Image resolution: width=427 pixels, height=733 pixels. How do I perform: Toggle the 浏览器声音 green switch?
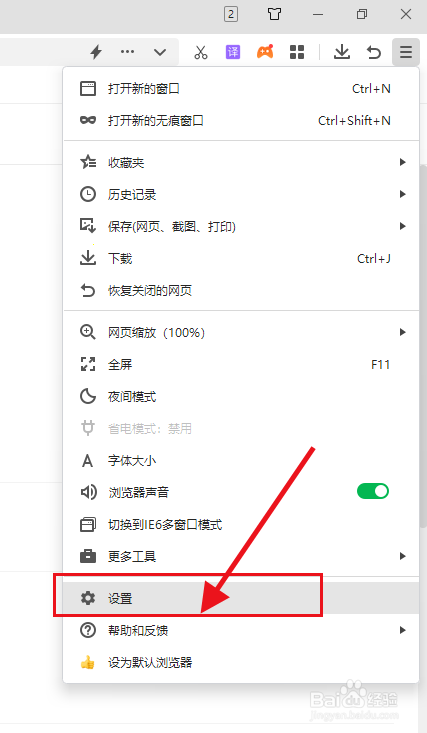373,491
